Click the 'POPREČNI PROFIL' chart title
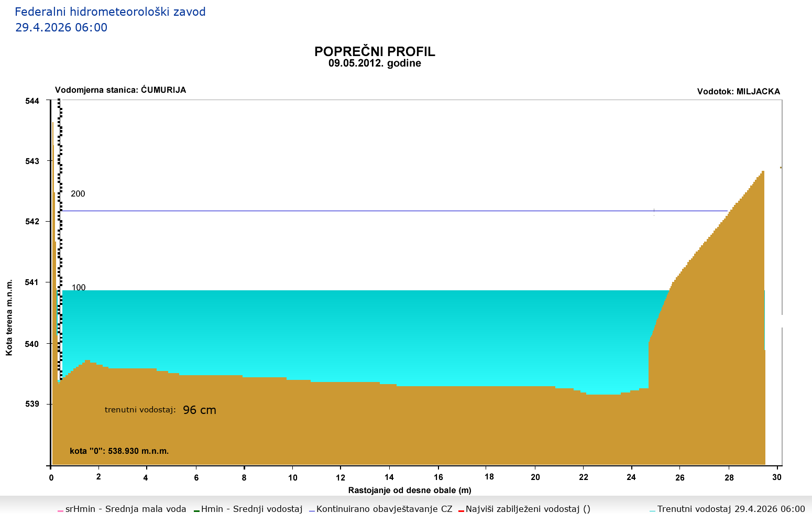 [375, 51]
